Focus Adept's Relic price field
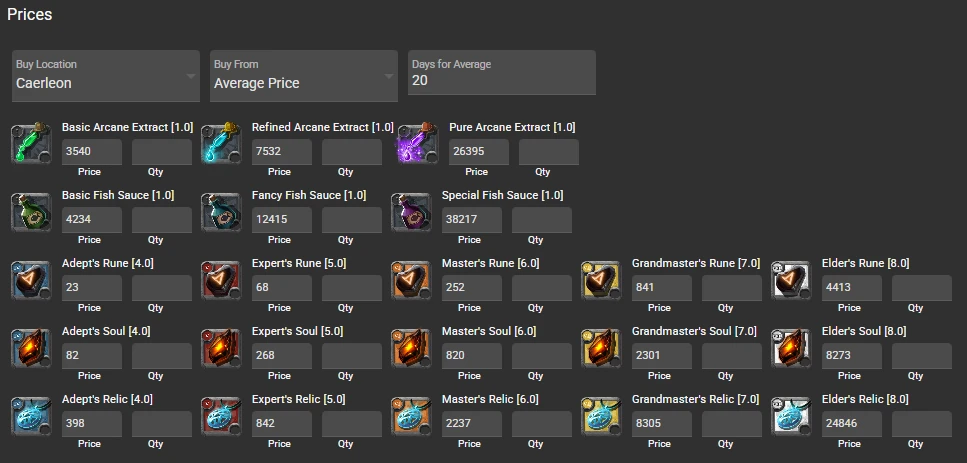 click(91, 424)
